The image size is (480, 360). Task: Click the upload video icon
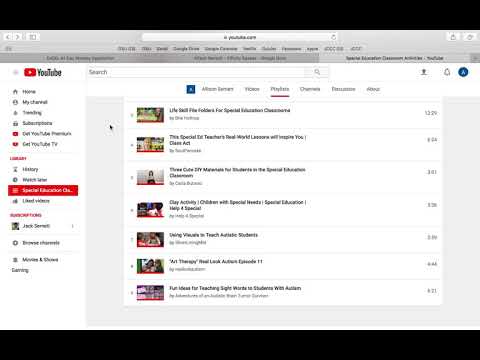(424, 72)
